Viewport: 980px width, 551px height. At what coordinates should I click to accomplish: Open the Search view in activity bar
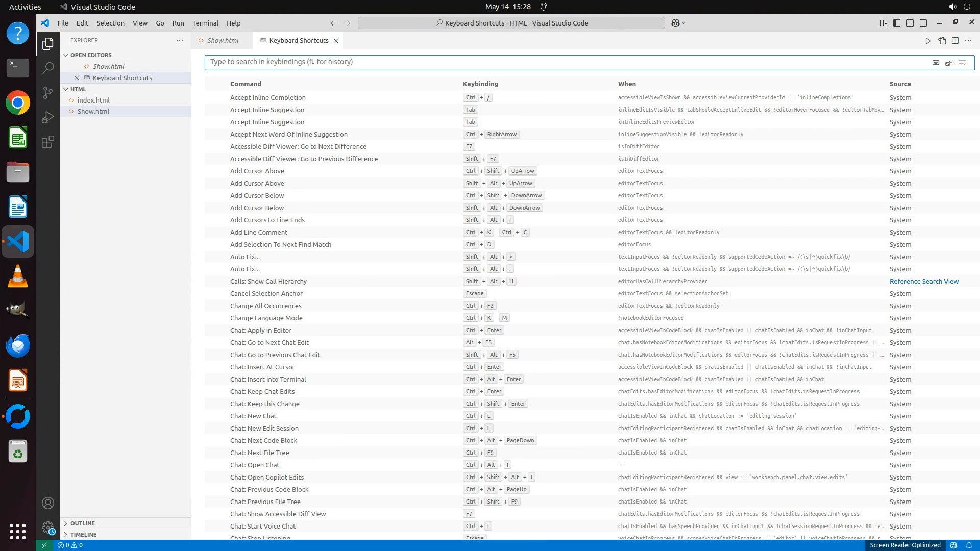point(47,68)
